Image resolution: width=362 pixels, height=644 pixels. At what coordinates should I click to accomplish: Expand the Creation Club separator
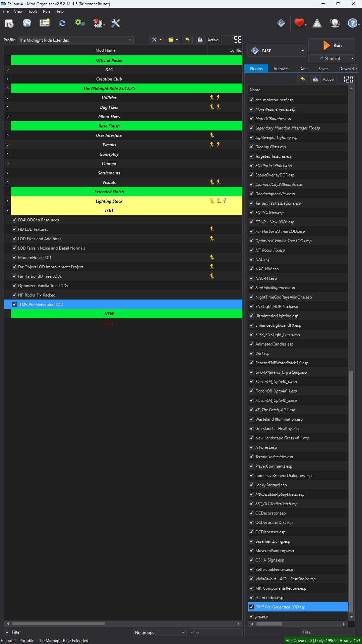click(7, 79)
